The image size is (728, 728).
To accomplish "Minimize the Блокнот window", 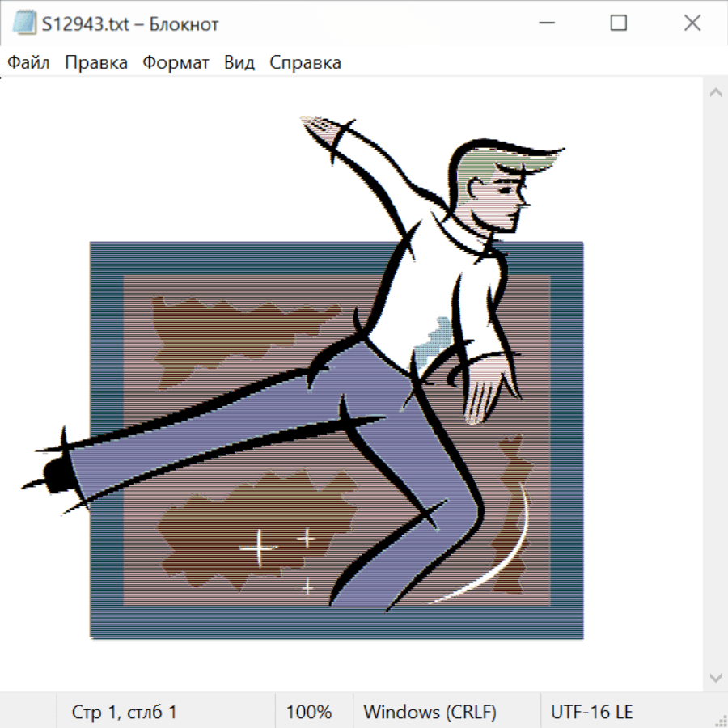I will coord(545,24).
